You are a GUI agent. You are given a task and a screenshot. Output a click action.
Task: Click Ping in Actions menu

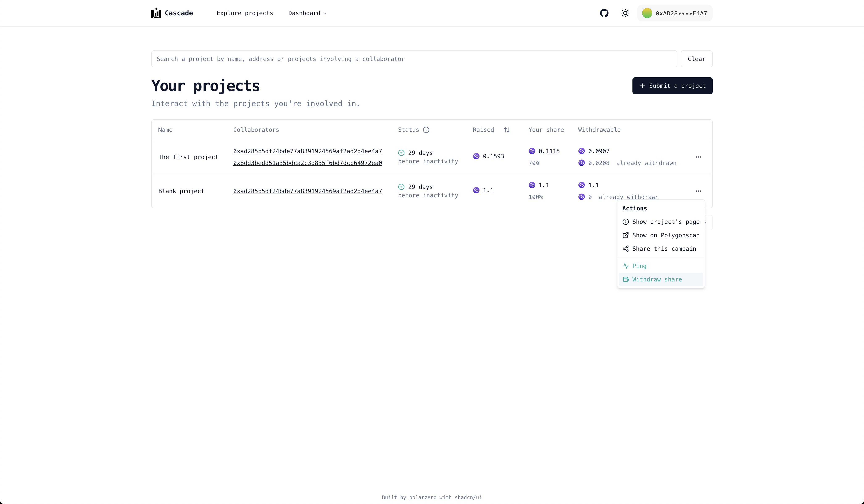pyautogui.click(x=639, y=266)
